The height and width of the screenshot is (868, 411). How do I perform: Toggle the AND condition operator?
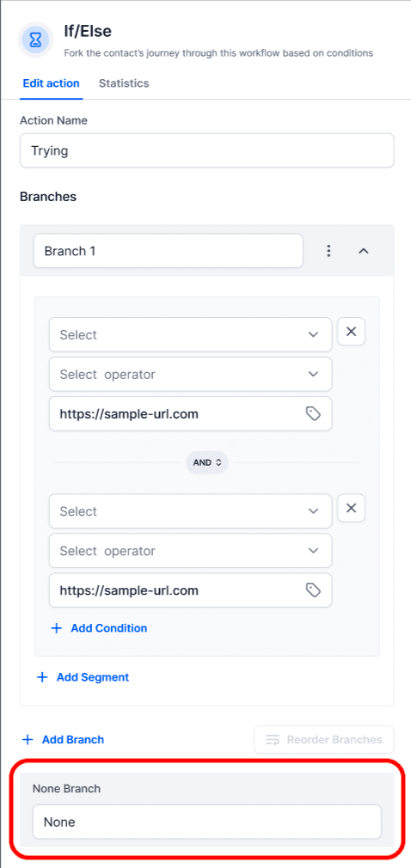point(207,462)
